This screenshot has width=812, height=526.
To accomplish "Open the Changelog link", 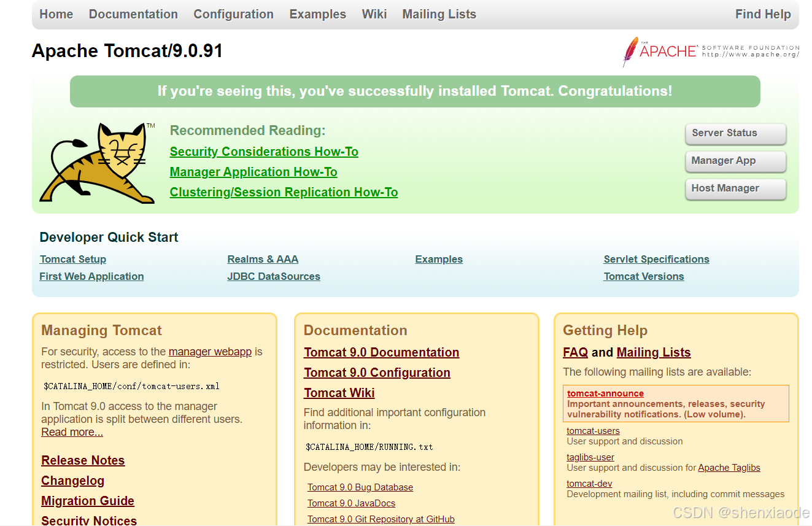I will click(x=72, y=481).
